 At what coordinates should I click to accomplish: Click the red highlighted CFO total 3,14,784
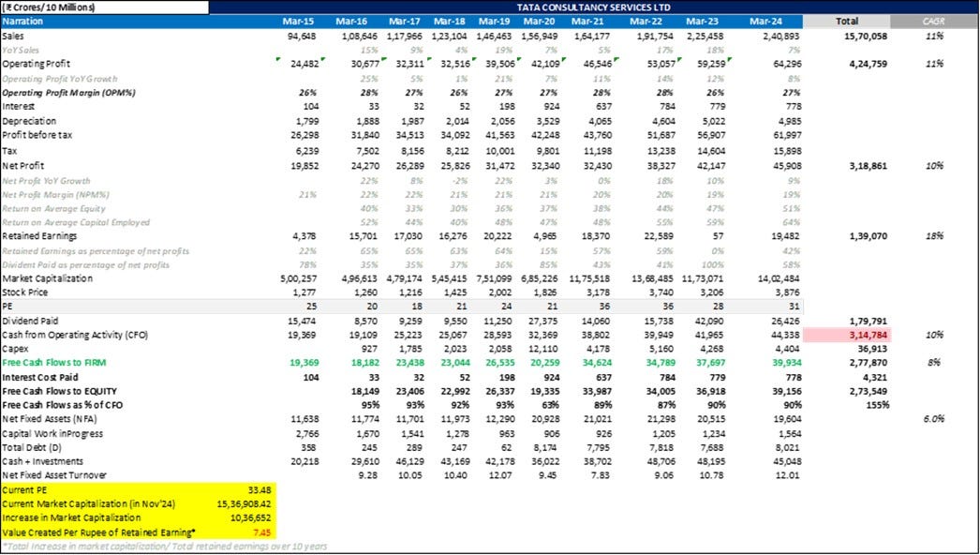847,335
